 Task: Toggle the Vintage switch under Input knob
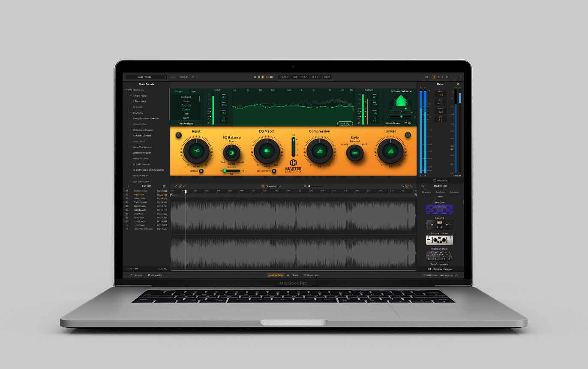tap(201, 171)
